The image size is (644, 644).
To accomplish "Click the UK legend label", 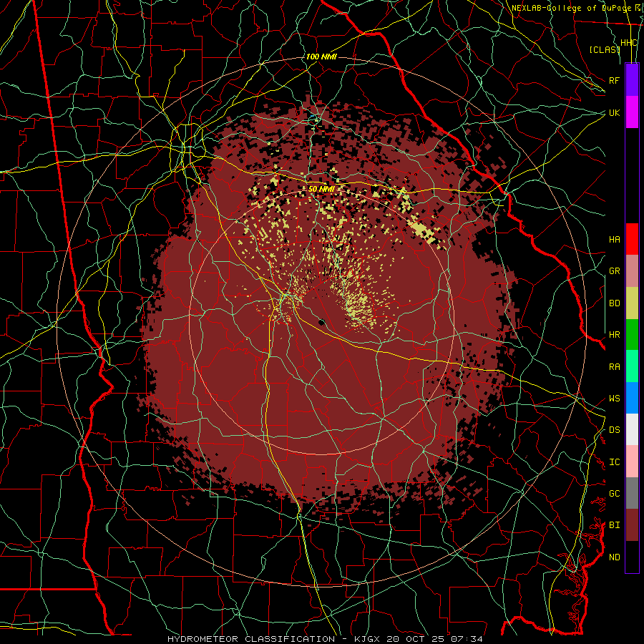I will [615, 112].
